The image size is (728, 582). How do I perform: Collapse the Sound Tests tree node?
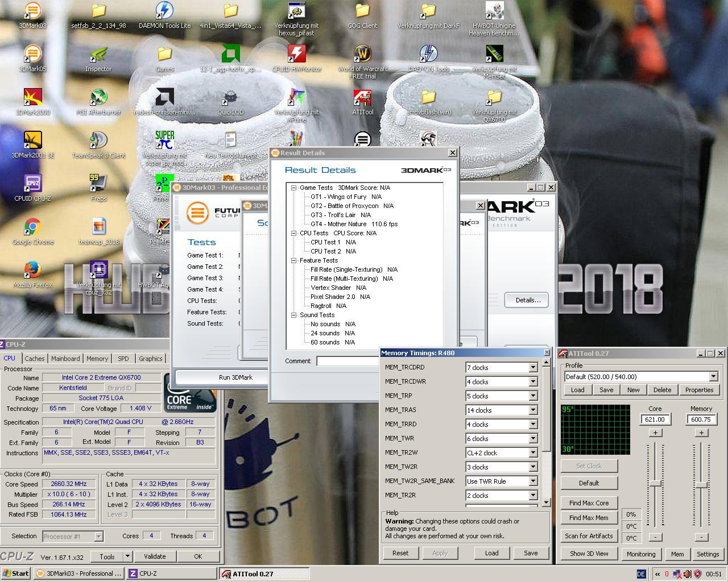(x=294, y=315)
